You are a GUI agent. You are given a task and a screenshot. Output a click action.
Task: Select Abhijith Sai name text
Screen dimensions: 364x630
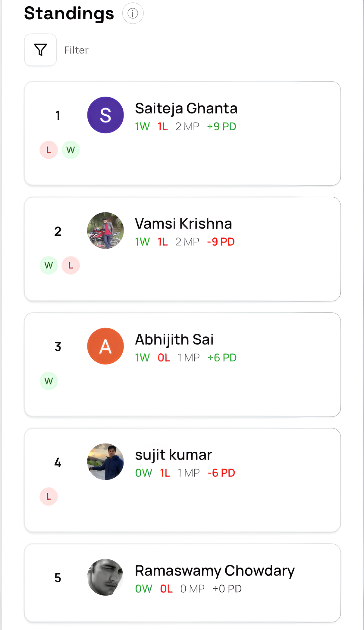[174, 339]
